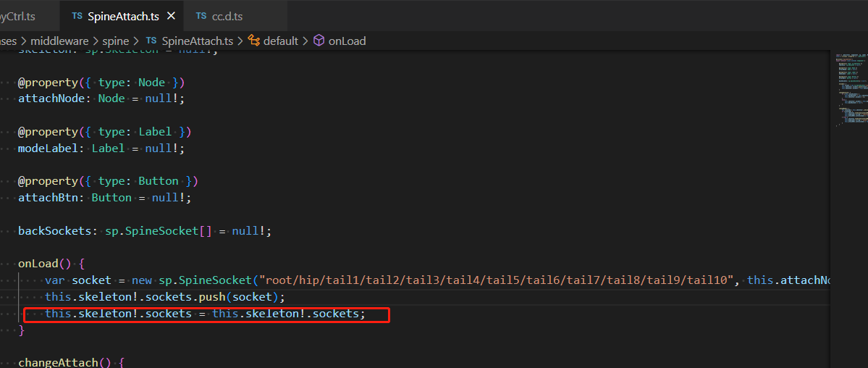This screenshot has height=368, width=868.
Task: Open the "SpineAttach.ts" breadcrumb file picker
Action: 198,41
